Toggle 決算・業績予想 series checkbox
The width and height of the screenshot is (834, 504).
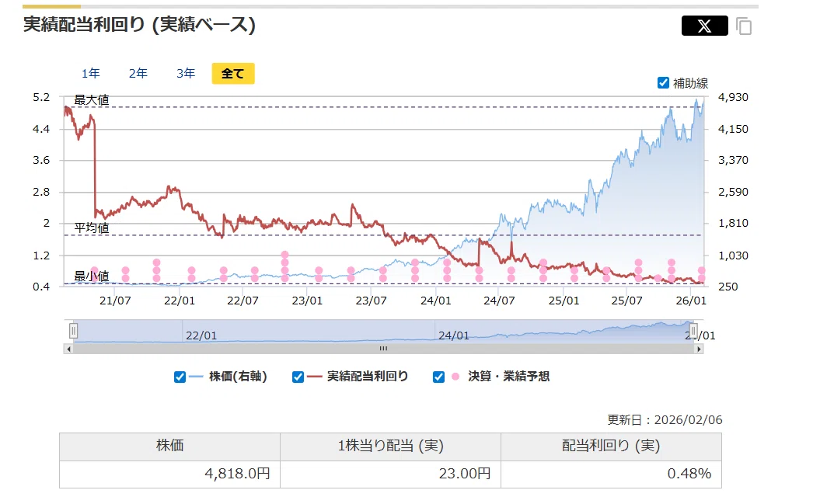(x=438, y=377)
